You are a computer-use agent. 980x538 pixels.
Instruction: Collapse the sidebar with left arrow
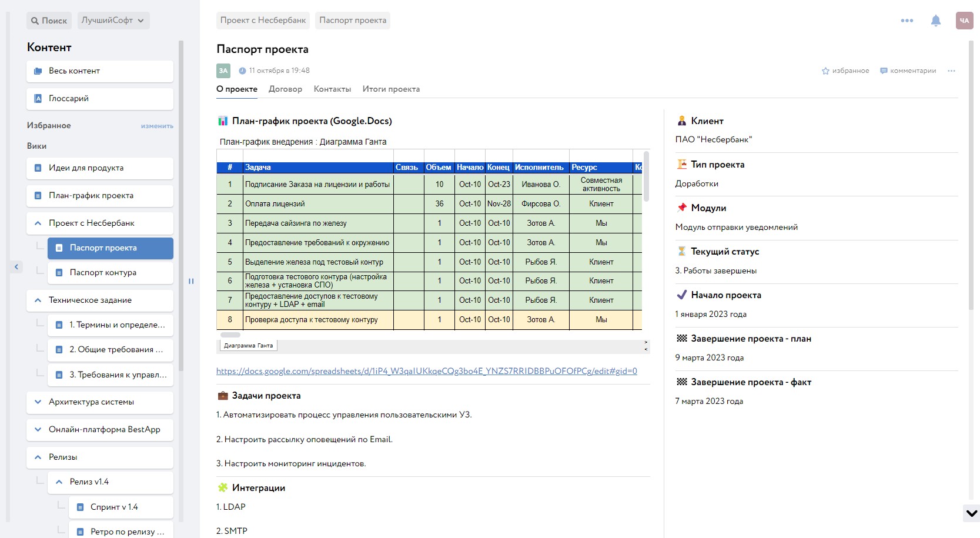click(16, 267)
